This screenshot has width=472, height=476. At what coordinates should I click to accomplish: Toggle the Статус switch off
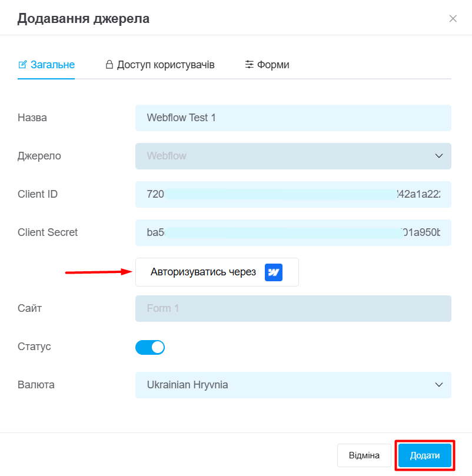pyautogui.click(x=150, y=347)
